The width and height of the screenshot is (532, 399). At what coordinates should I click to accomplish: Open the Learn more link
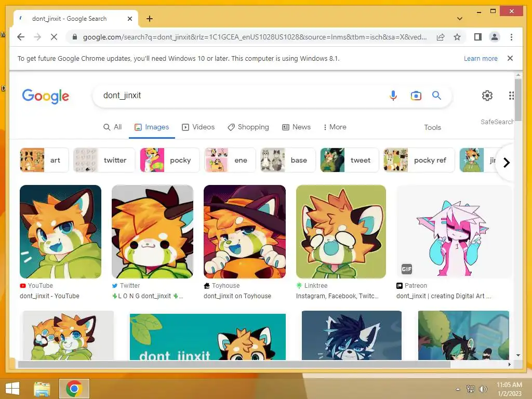click(x=481, y=58)
